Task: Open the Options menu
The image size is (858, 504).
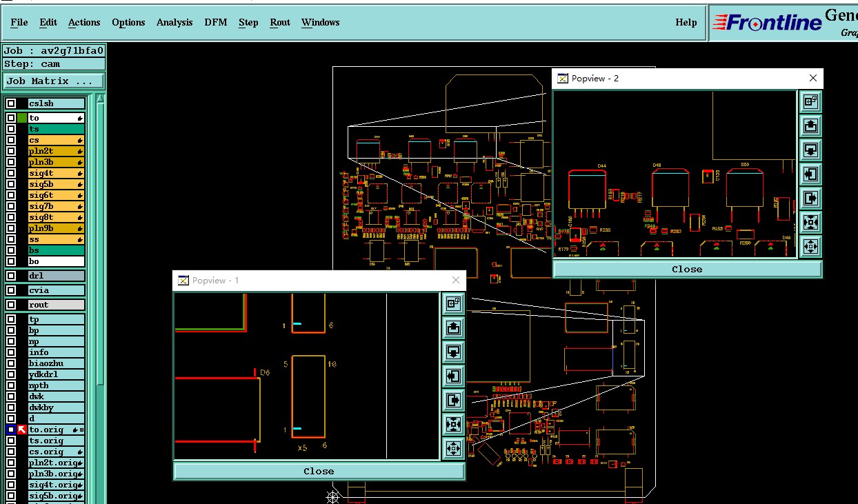Action: 128,23
